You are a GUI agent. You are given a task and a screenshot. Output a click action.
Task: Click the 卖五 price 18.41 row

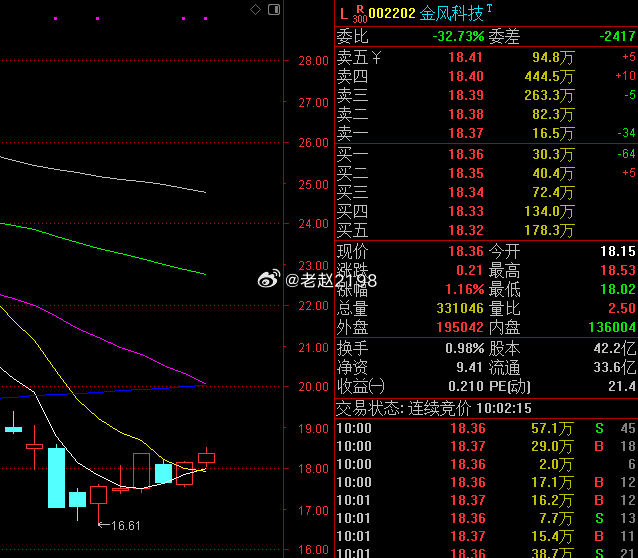pyautogui.click(x=486, y=57)
